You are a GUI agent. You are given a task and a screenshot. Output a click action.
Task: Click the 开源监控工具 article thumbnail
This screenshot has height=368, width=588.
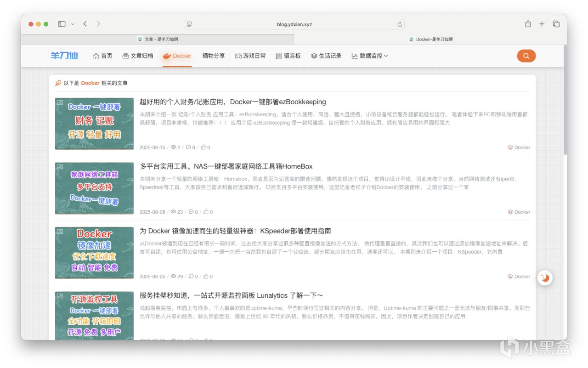94,315
